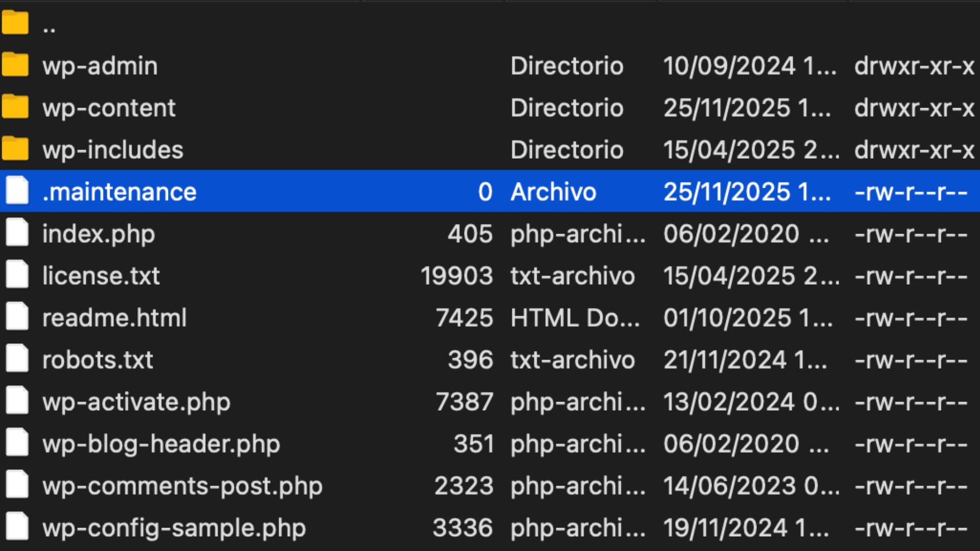The height and width of the screenshot is (551, 980).
Task: Click the Archivo type of .maintenance
Action: [553, 191]
